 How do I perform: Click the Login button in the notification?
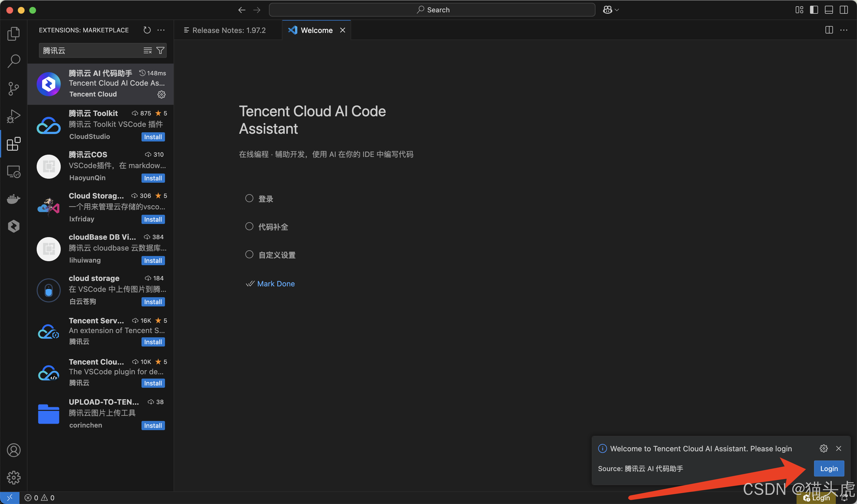point(829,468)
